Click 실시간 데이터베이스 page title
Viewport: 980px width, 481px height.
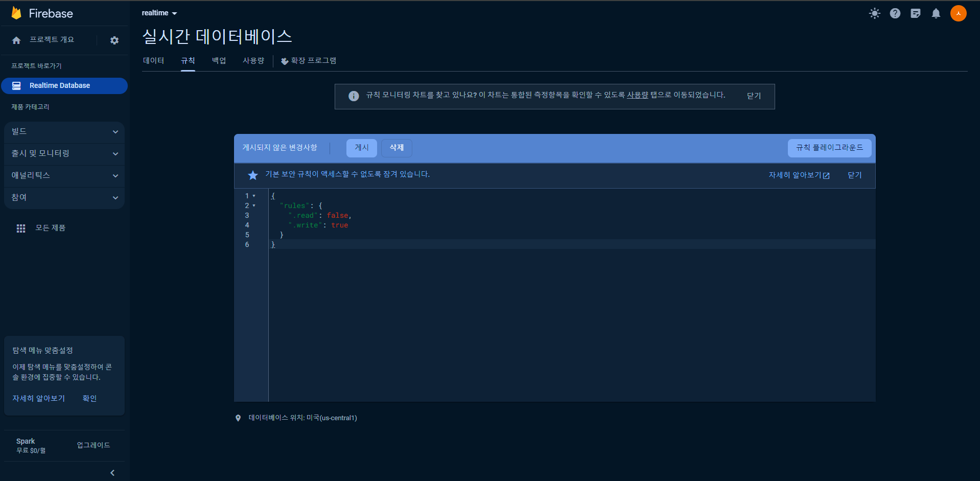(x=217, y=37)
